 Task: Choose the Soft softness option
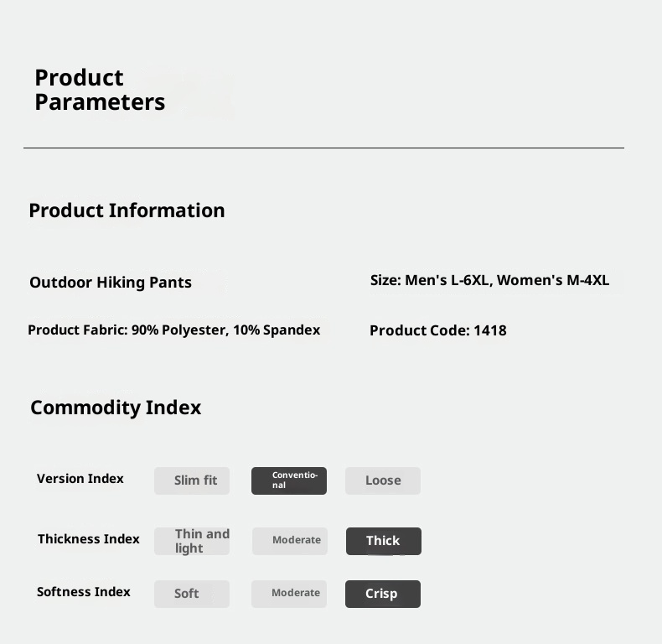pos(192,594)
